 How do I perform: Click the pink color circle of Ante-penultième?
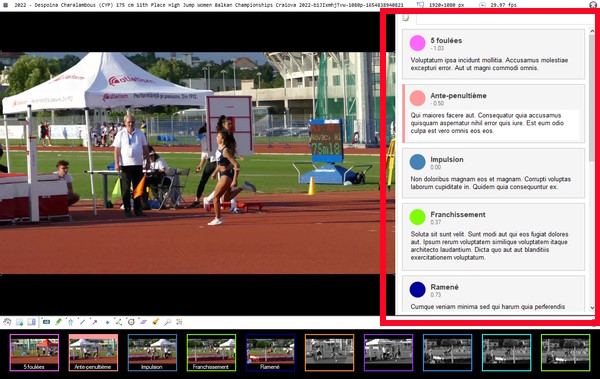(417, 98)
